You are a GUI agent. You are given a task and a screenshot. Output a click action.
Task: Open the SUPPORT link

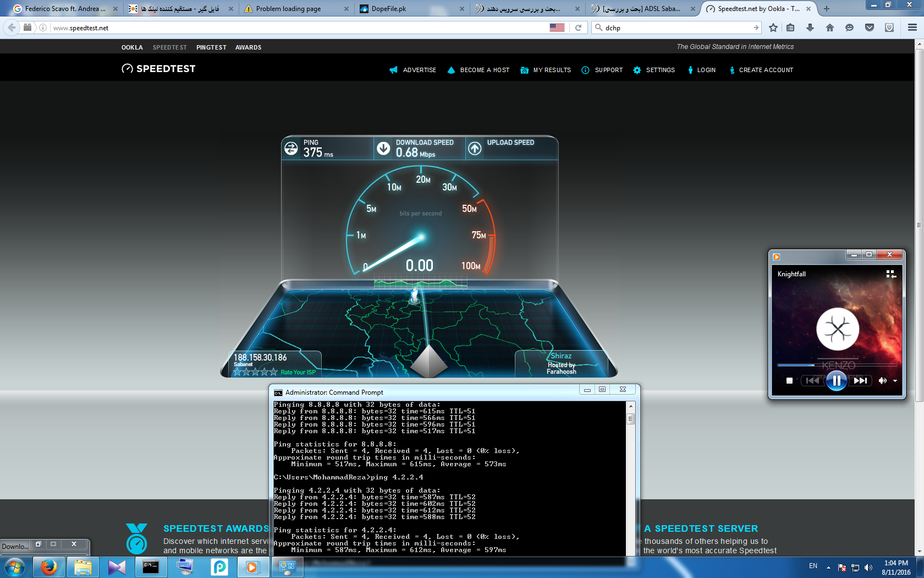click(x=602, y=70)
